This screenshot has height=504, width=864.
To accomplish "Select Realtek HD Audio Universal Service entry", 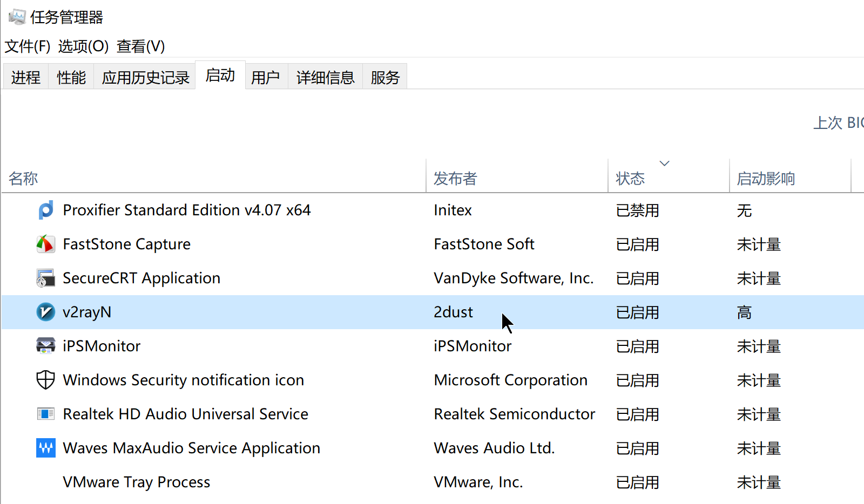I will [186, 414].
